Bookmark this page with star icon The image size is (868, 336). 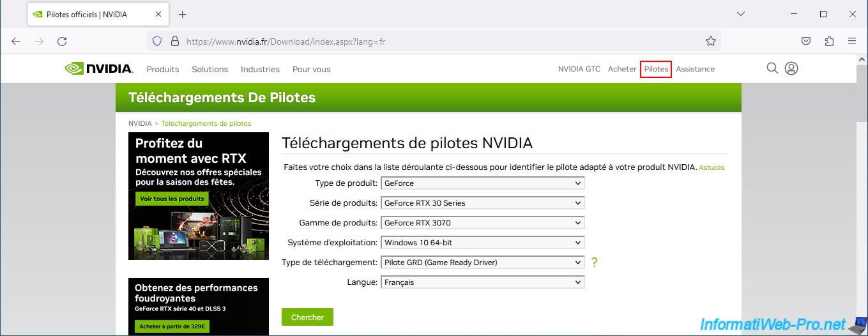711,42
